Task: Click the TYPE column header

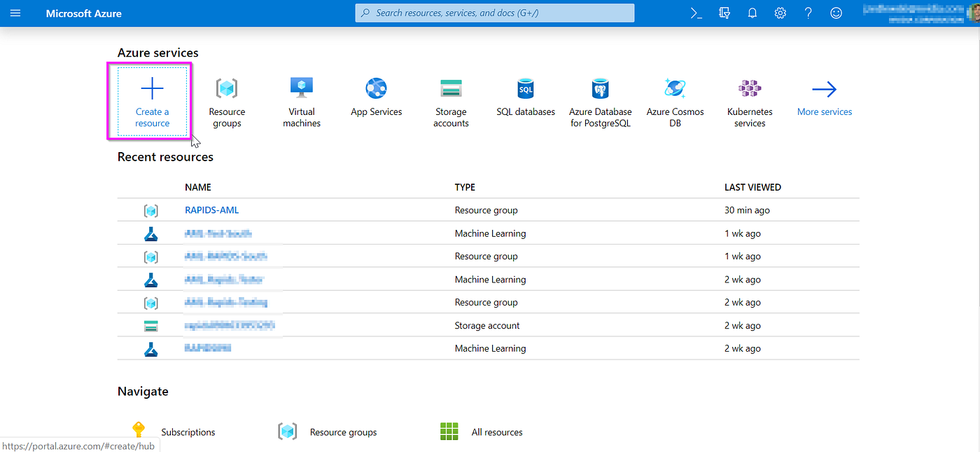Action: point(465,187)
